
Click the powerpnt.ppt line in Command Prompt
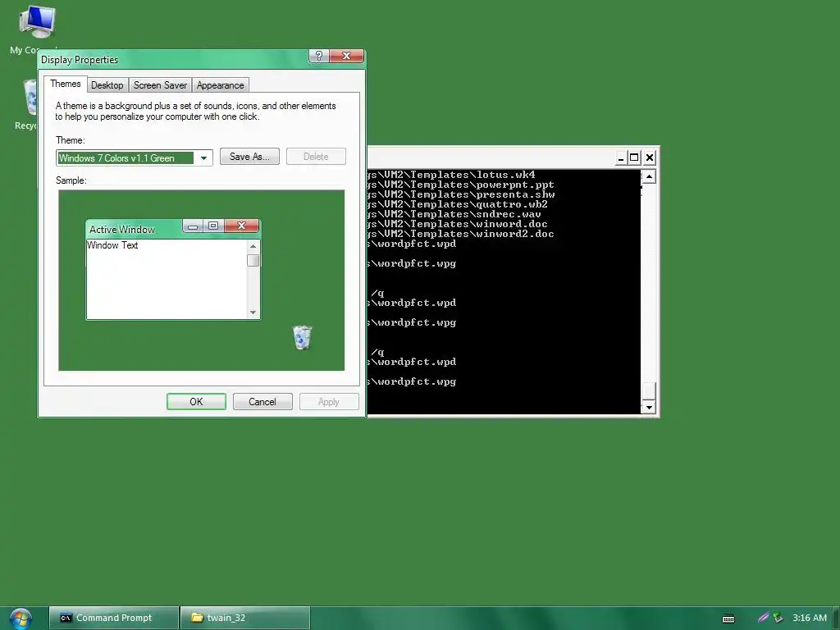tap(461, 185)
